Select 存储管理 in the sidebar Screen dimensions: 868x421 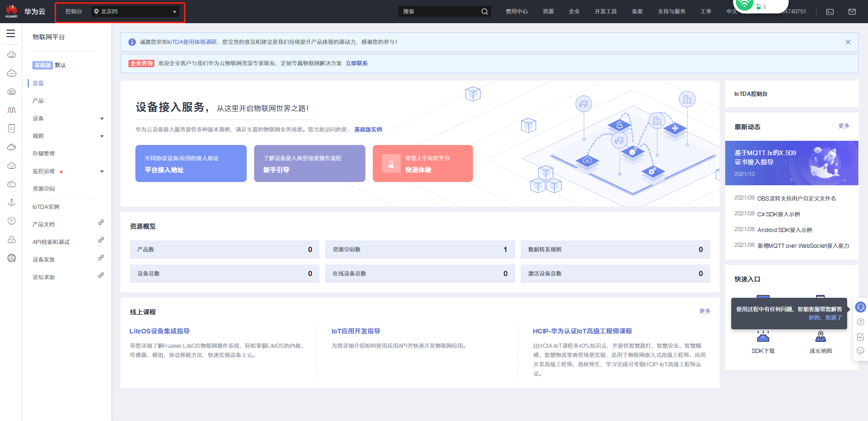click(44, 154)
